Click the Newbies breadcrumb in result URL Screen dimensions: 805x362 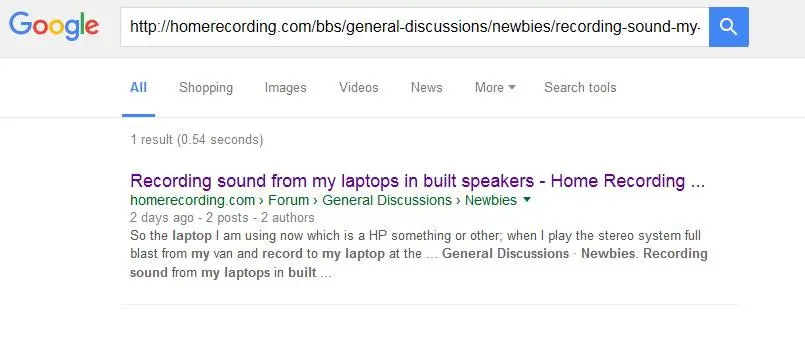(491, 200)
